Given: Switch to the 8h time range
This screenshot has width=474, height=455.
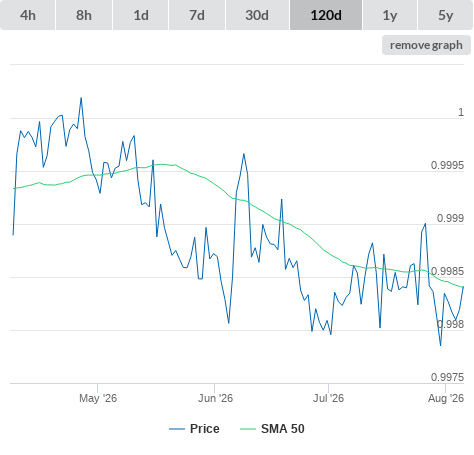Looking at the screenshot, I should (x=84, y=15).
